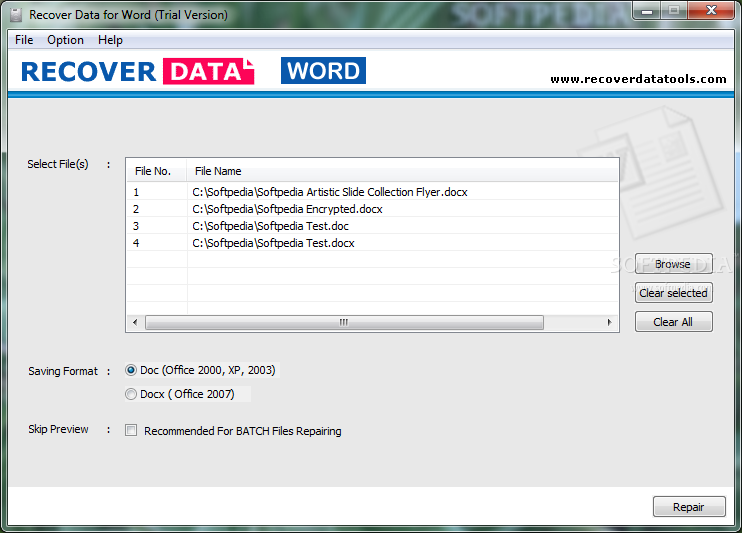Maximize the application window
This screenshot has width=742, height=533.
pyautogui.click(x=674, y=10)
